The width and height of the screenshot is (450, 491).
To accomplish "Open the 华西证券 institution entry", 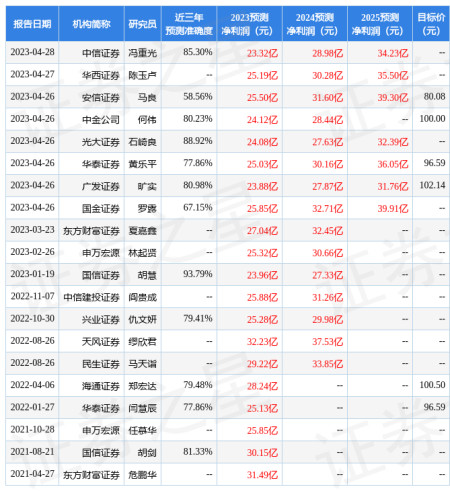I will click(101, 75).
